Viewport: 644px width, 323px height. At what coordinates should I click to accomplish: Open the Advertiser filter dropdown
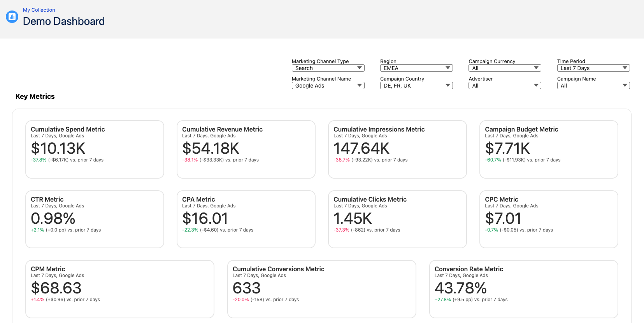pyautogui.click(x=504, y=86)
